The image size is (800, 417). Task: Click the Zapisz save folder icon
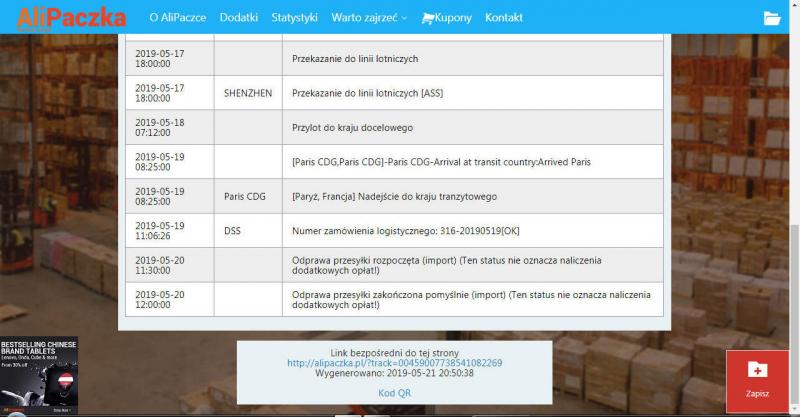coord(757,370)
